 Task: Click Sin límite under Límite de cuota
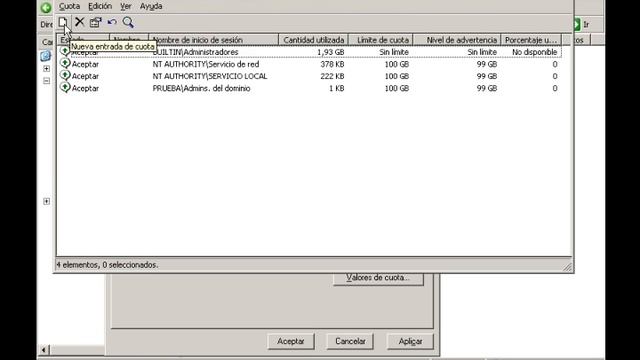(394, 52)
